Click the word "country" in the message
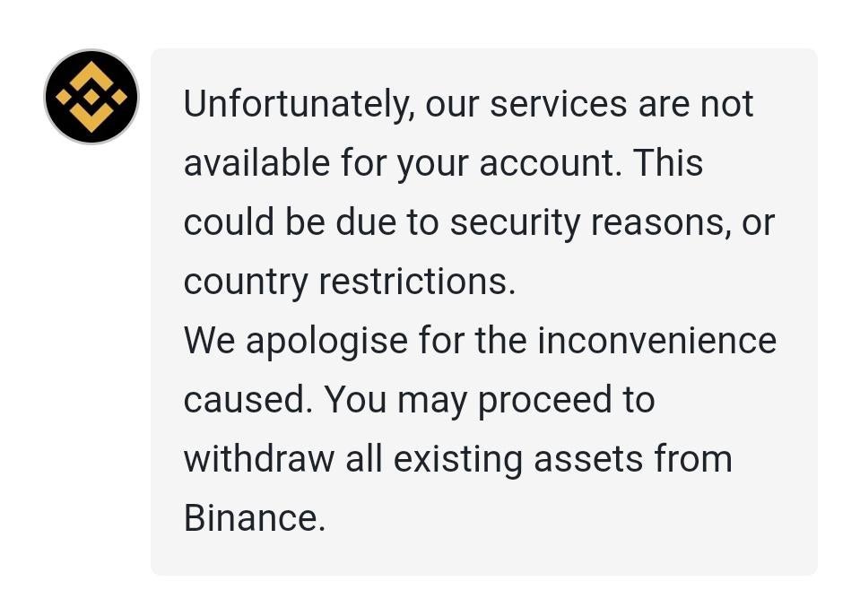860x616 pixels. point(246,283)
